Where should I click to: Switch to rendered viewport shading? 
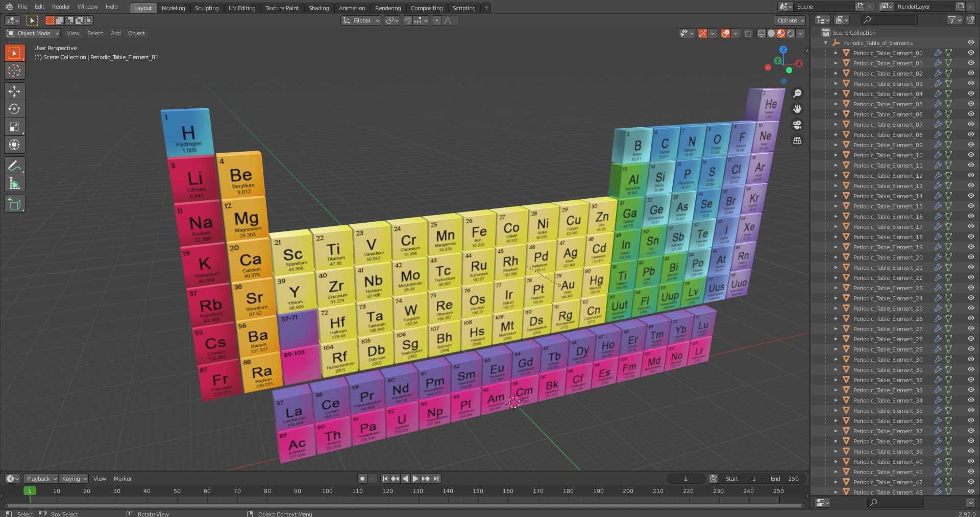tap(791, 33)
